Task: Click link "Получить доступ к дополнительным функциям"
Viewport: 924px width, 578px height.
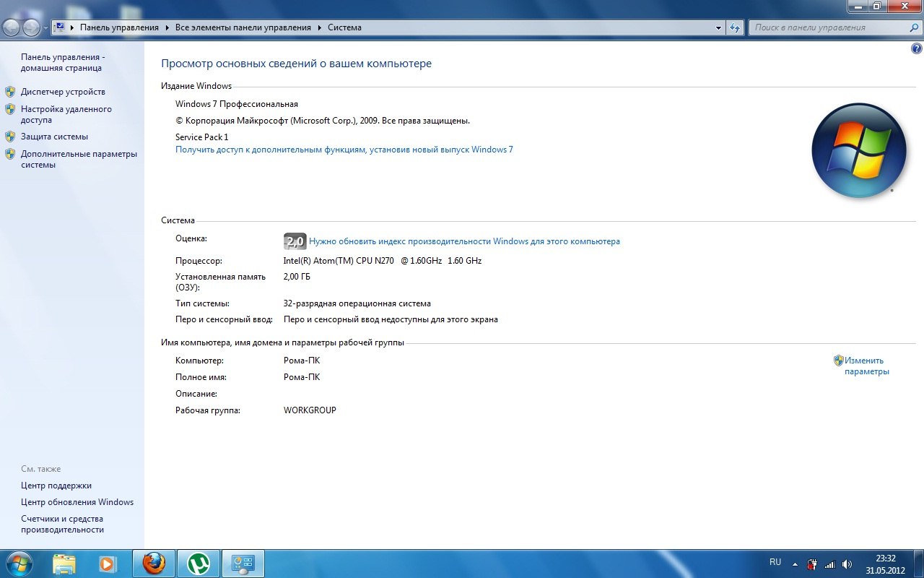Action: [x=344, y=150]
